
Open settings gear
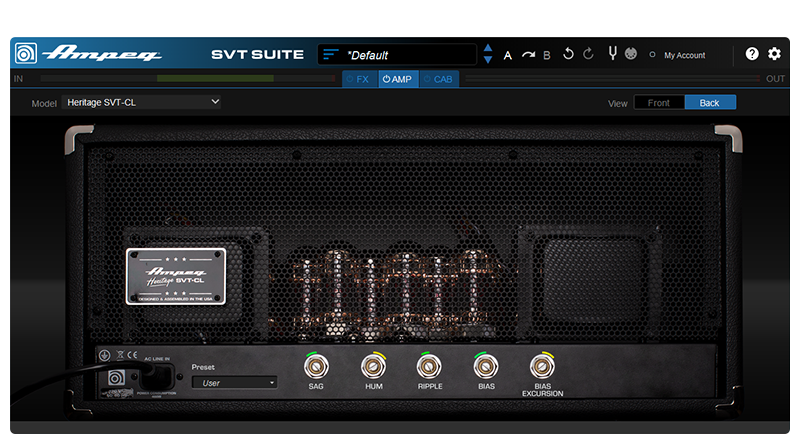click(774, 54)
